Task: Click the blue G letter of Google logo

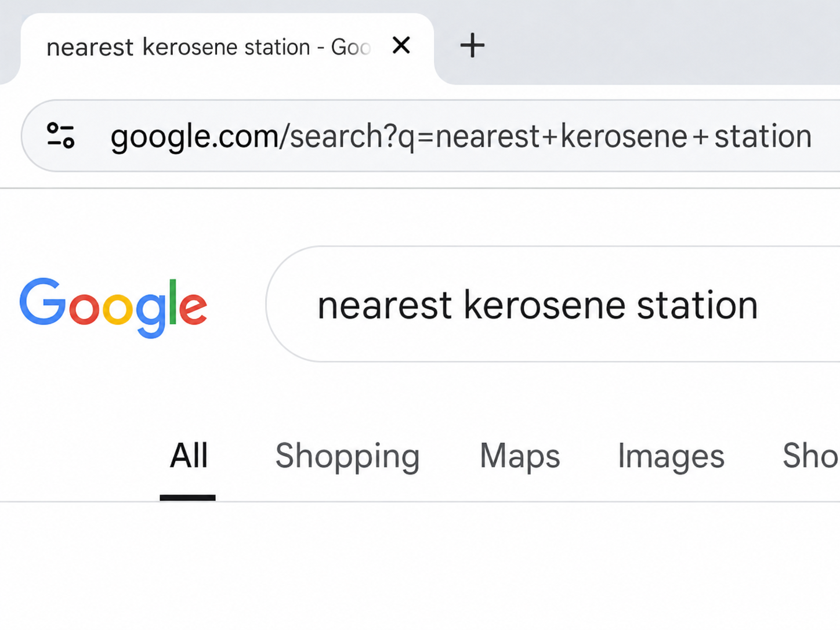Action: click(x=43, y=301)
